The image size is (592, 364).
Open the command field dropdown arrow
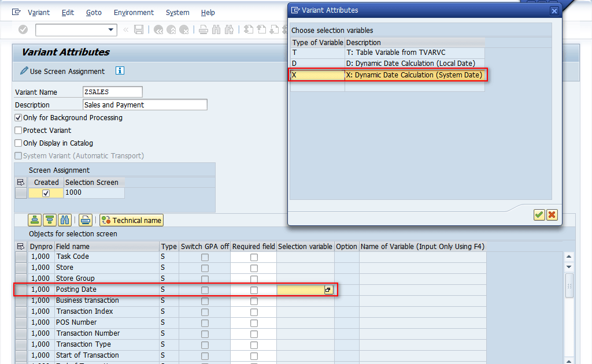click(111, 29)
